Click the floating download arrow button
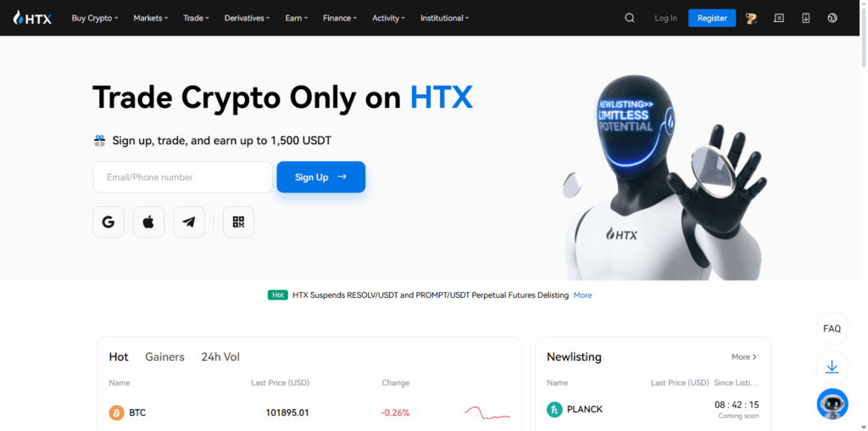The image size is (868, 431). click(832, 367)
